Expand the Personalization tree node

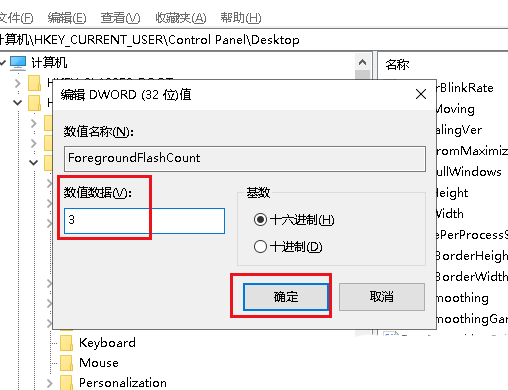tap(49, 383)
